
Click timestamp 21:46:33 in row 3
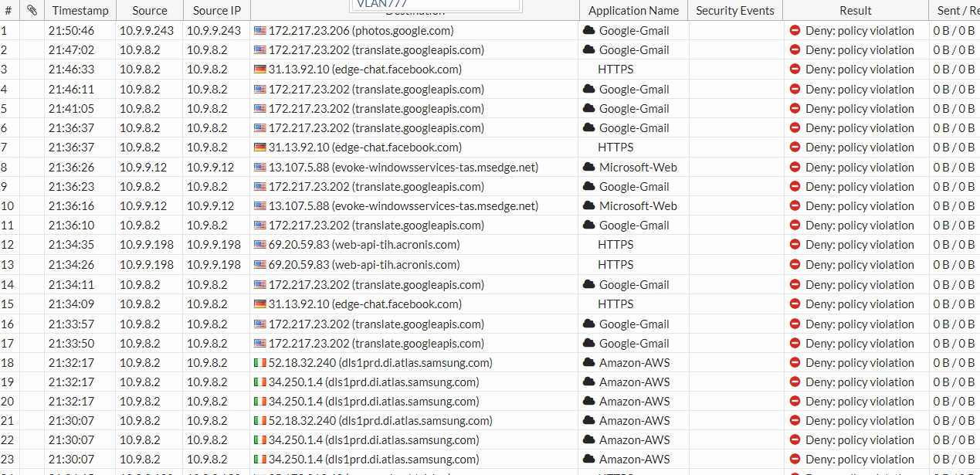pos(71,70)
